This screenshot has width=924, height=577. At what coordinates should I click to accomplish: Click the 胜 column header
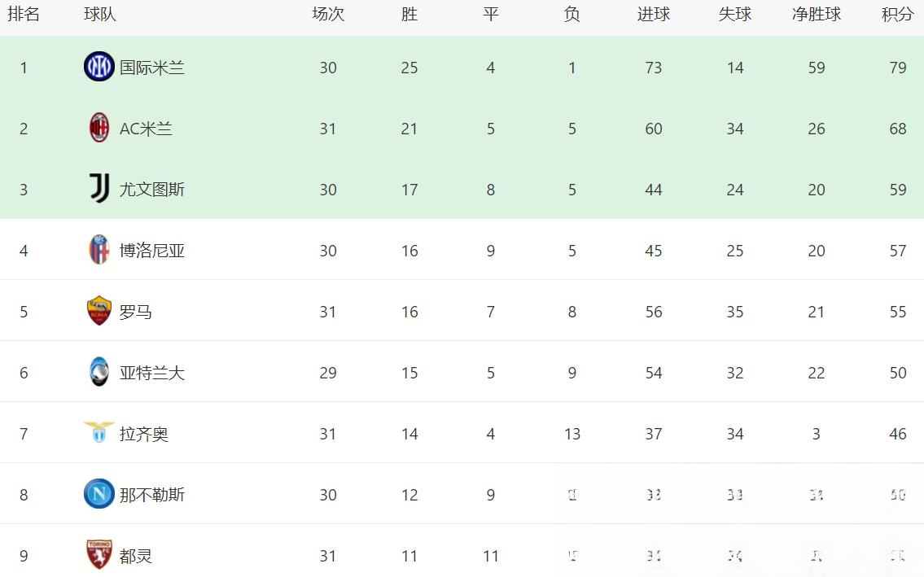(x=409, y=14)
